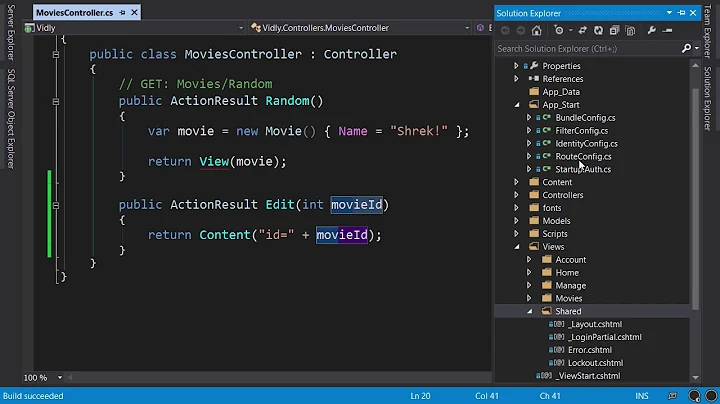Select Startup.Auth.cs file
The height and width of the screenshot is (404, 720).
coord(583,169)
